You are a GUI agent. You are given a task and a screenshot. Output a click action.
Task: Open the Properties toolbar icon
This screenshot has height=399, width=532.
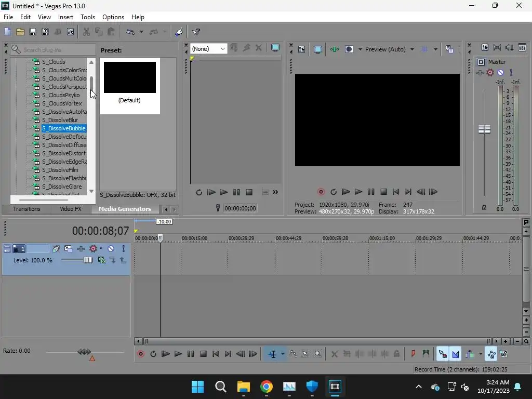(x=70, y=32)
